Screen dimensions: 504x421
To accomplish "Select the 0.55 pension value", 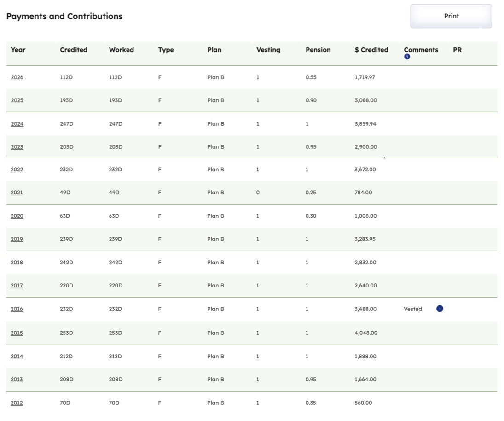I will (x=311, y=77).
